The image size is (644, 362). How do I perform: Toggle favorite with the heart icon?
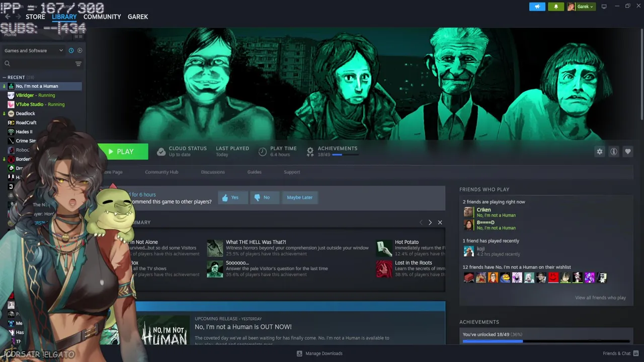click(x=627, y=151)
